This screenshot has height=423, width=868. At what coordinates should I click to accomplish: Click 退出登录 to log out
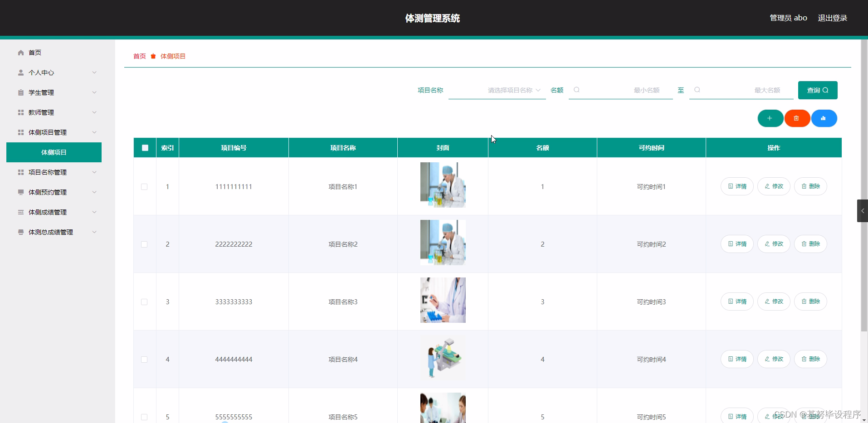[x=832, y=18]
